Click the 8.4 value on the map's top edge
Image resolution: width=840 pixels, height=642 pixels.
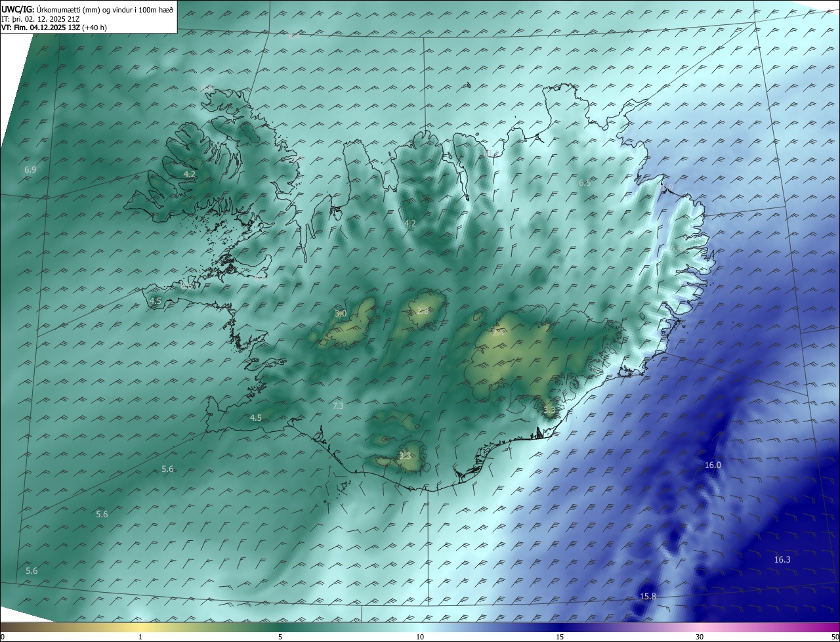pos(294,36)
